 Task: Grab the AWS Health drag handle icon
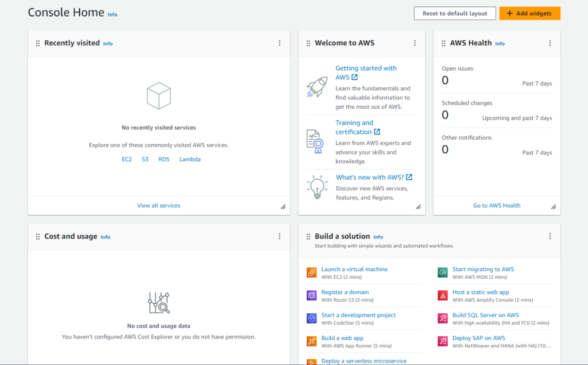[x=444, y=44]
